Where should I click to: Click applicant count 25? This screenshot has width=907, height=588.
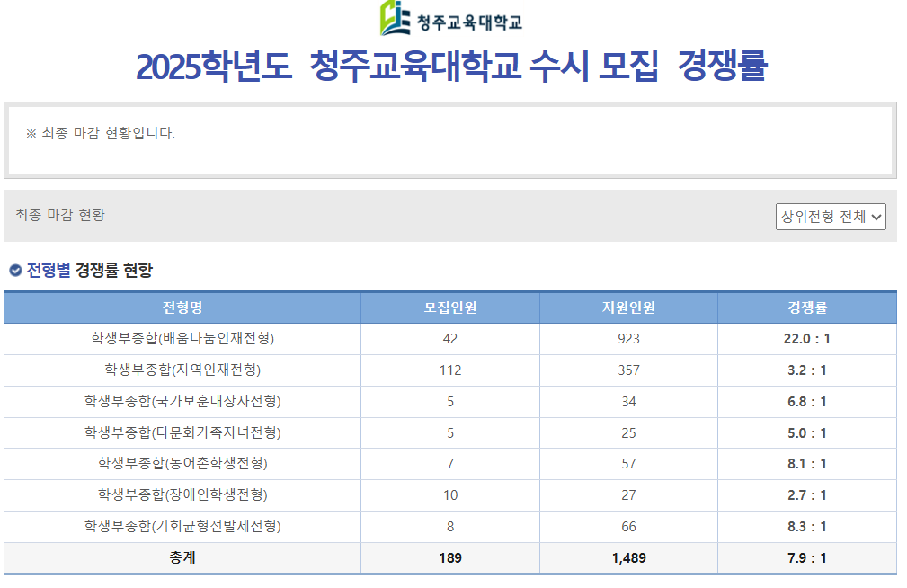point(628,432)
